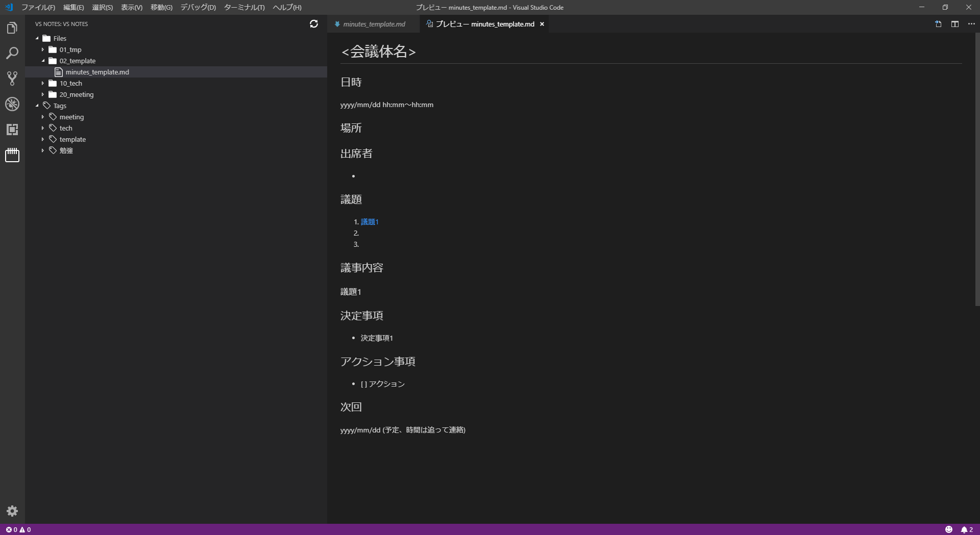Select the プレビュー minutes_template.md tab
This screenshot has width=980, height=535.
coord(485,24)
